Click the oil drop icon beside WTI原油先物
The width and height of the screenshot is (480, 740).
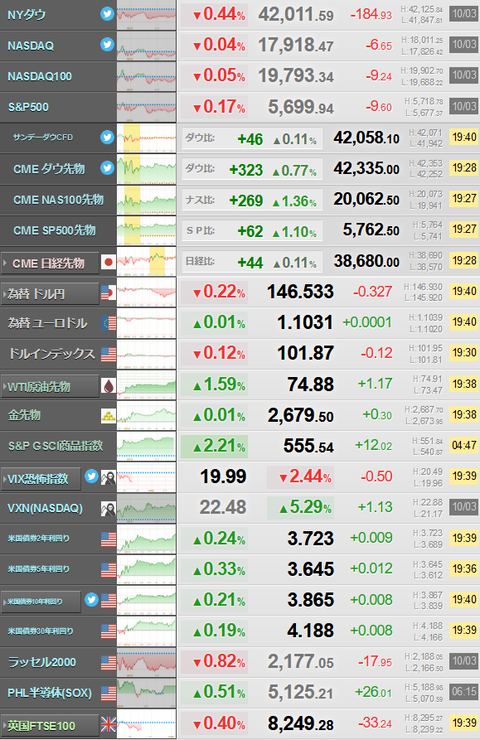point(109,386)
